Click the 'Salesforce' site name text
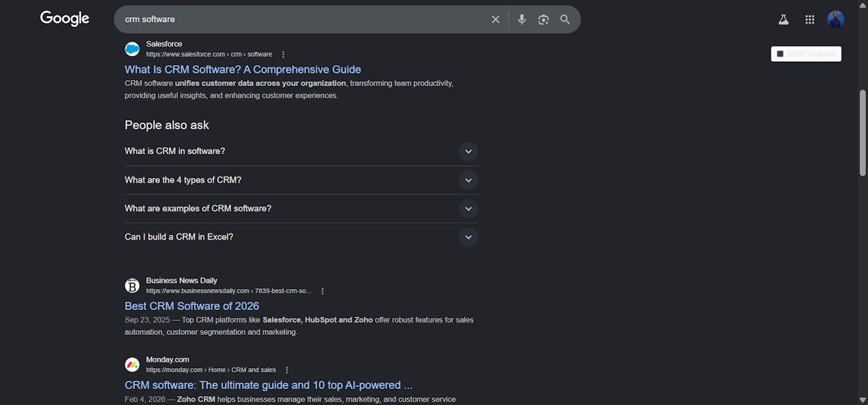Screen dimensions: 868x405 [x=164, y=44]
